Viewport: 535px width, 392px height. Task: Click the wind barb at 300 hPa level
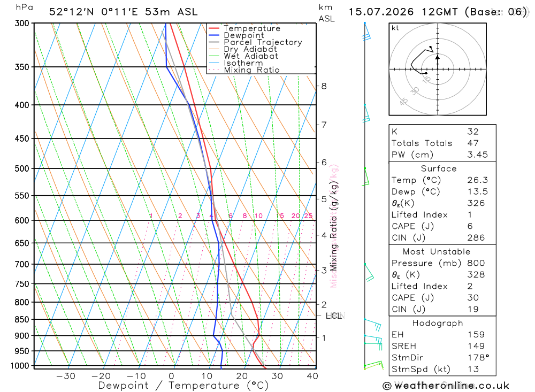point(367,32)
